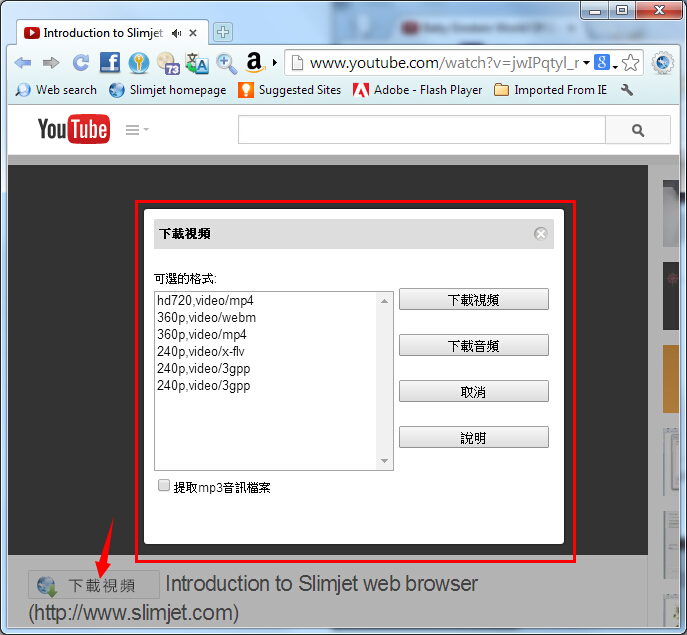Open the Amazon toolbar icon
Viewport: 687px width, 635px height.
coord(255,62)
